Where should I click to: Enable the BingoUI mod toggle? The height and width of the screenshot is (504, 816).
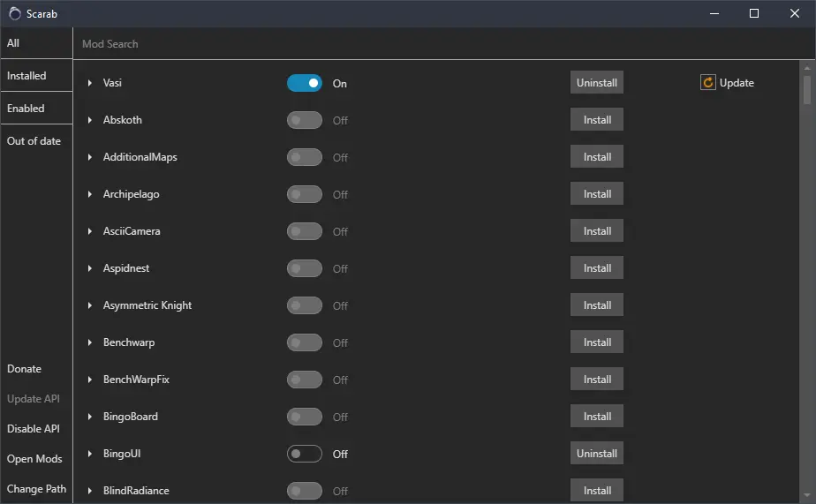point(305,454)
